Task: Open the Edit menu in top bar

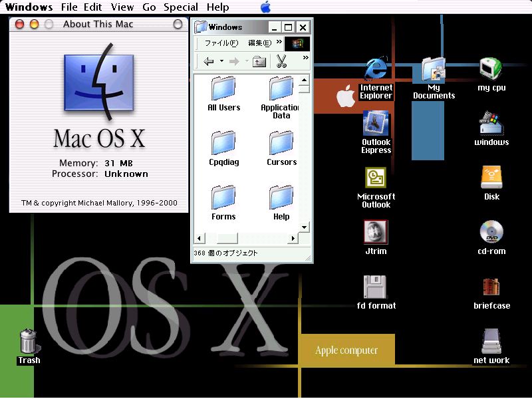Action: pos(93,7)
